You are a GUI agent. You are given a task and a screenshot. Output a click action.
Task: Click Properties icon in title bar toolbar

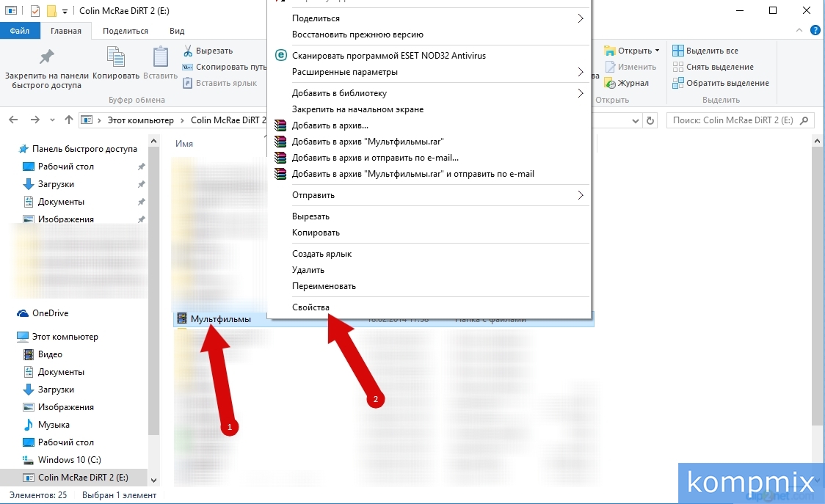tap(35, 10)
